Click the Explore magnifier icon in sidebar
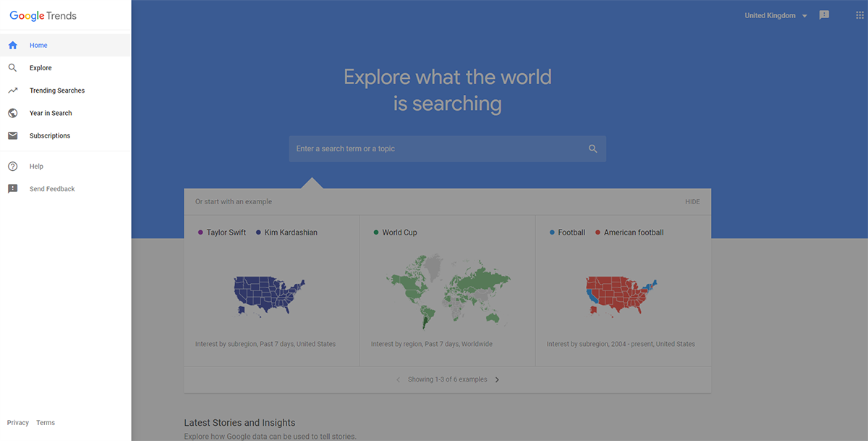The image size is (868, 441). [x=12, y=68]
